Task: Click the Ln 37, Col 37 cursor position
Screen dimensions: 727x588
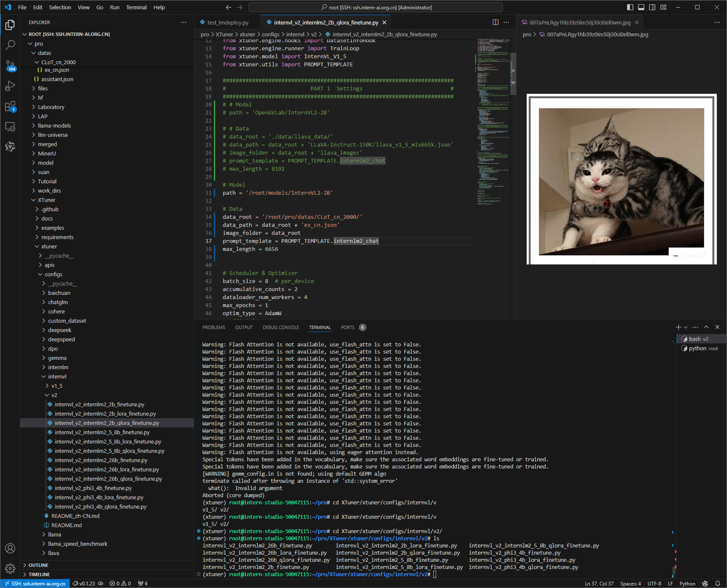Action: pyautogui.click(x=599, y=584)
